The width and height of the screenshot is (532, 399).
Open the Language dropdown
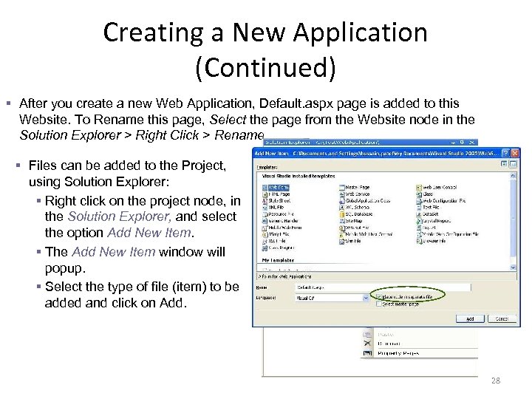point(366,298)
